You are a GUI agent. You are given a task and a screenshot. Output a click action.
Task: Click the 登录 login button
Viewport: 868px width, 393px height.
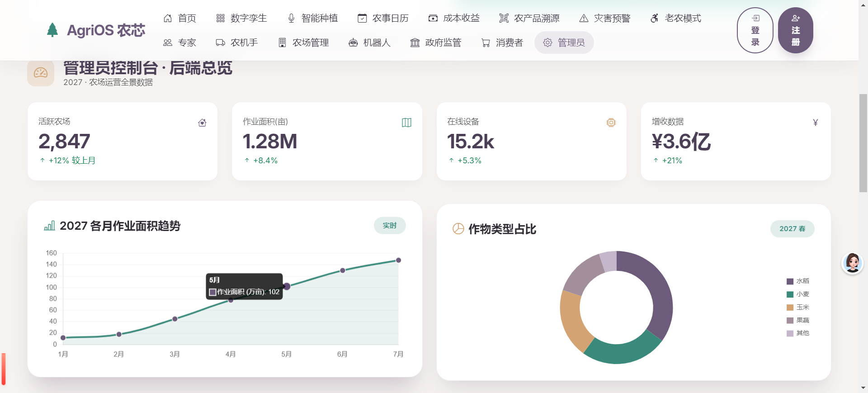[755, 30]
